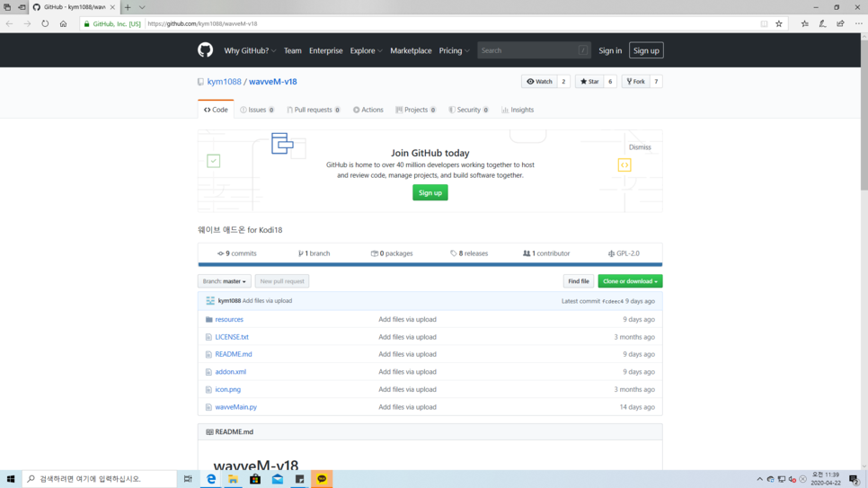Open File Explorer from taskbar

(233, 479)
